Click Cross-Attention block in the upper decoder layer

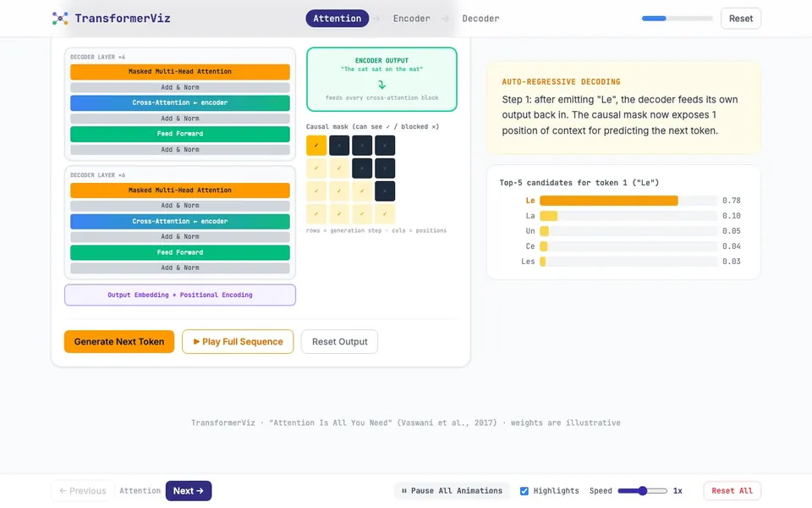click(180, 102)
